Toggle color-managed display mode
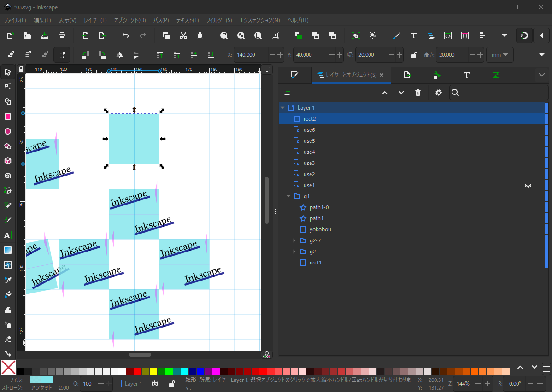 pos(267,355)
